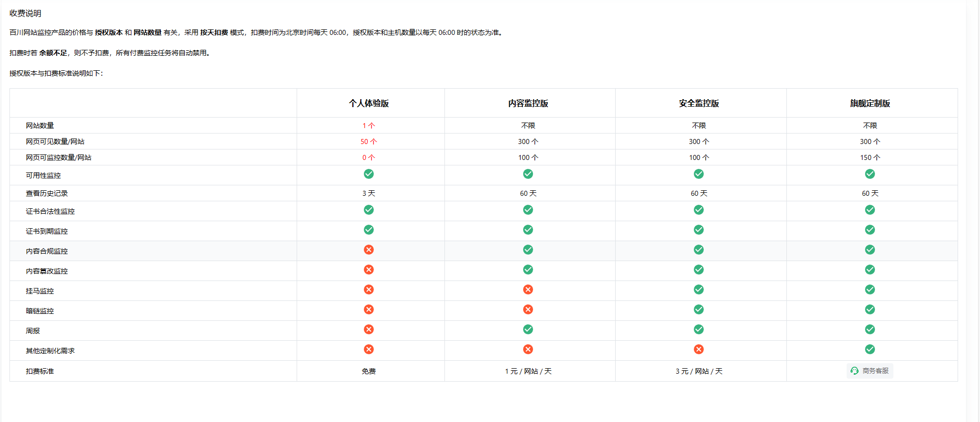The image size is (980, 422).
Task: Click the 周报 row label
Action: (33, 331)
